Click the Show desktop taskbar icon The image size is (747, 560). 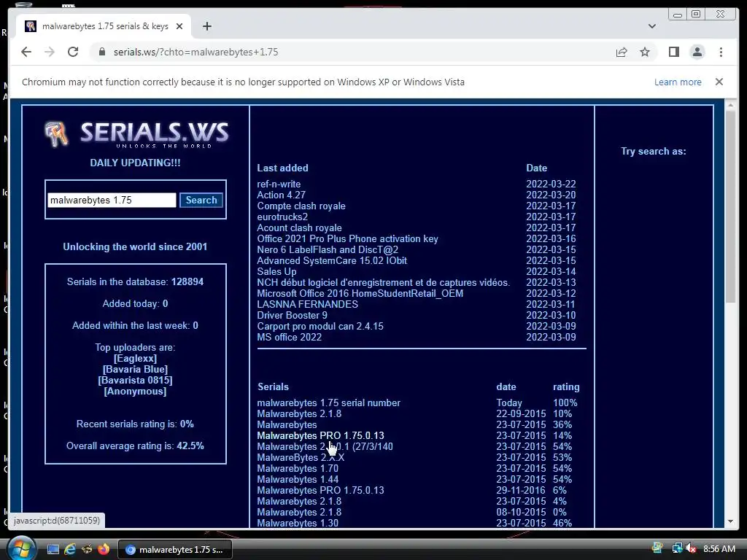pyautogui.click(x=53, y=549)
